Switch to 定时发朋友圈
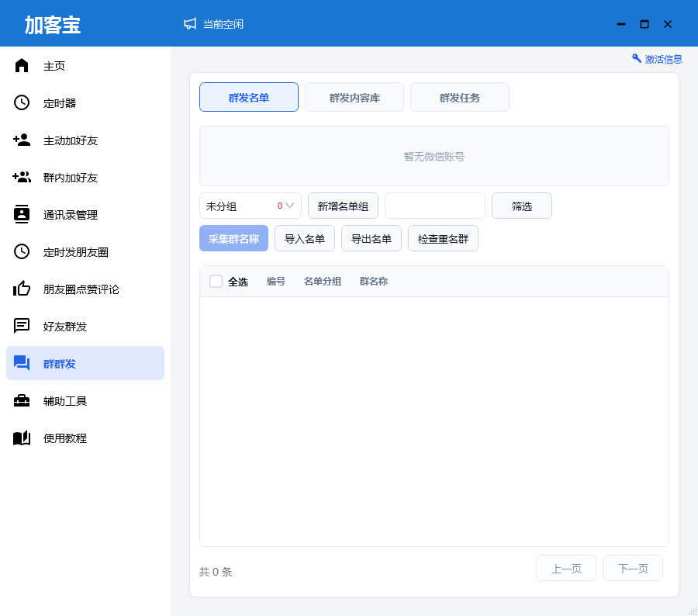This screenshot has width=698, height=616. coord(85,252)
